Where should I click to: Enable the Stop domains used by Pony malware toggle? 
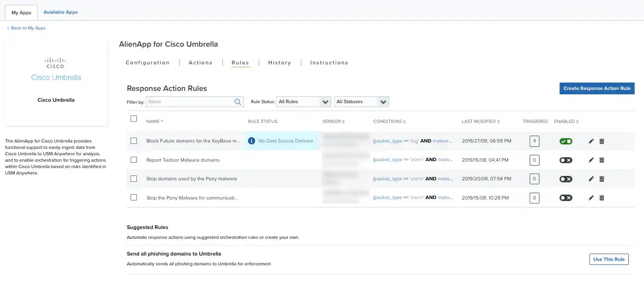click(566, 179)
